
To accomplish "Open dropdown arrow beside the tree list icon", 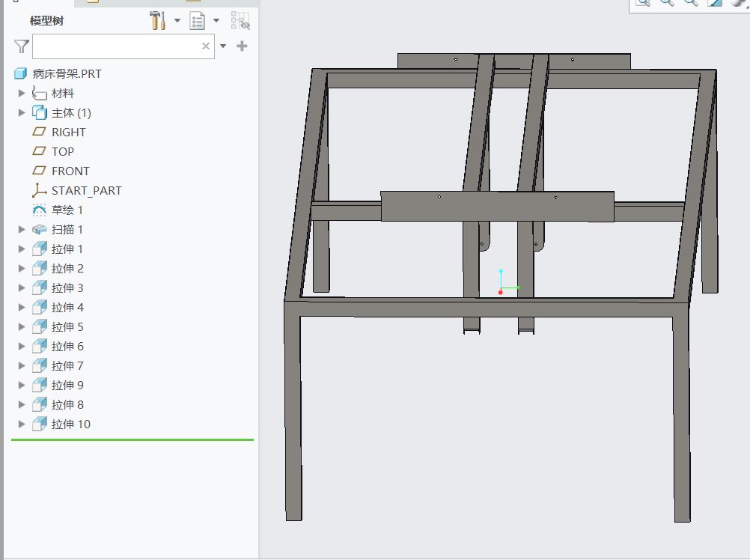I will pyautogui.click(x=216, y=20).
